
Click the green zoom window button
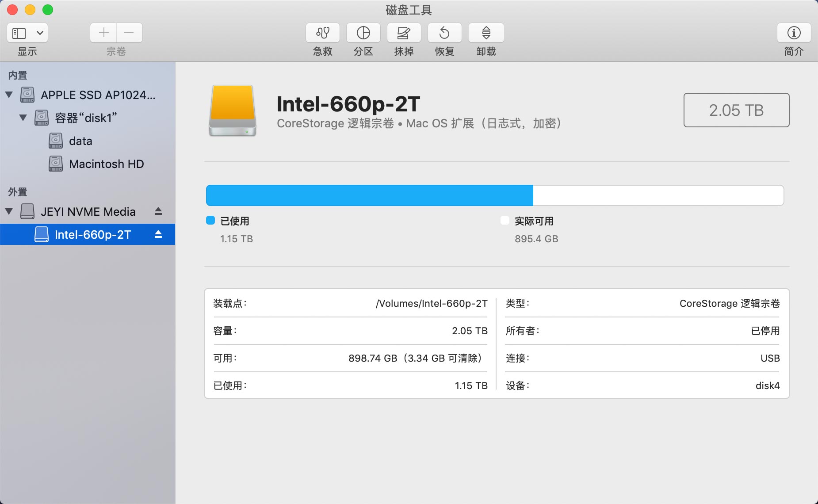(48, 10)
